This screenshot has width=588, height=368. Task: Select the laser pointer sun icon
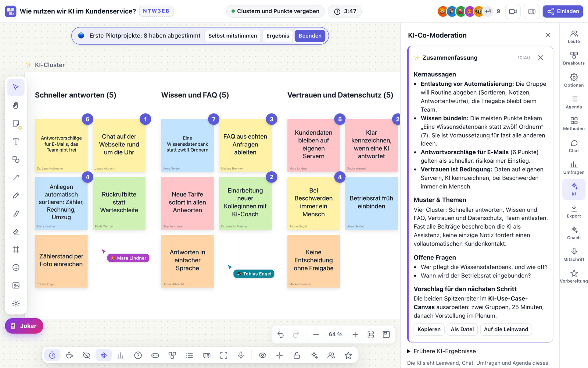tap(16, 304)
